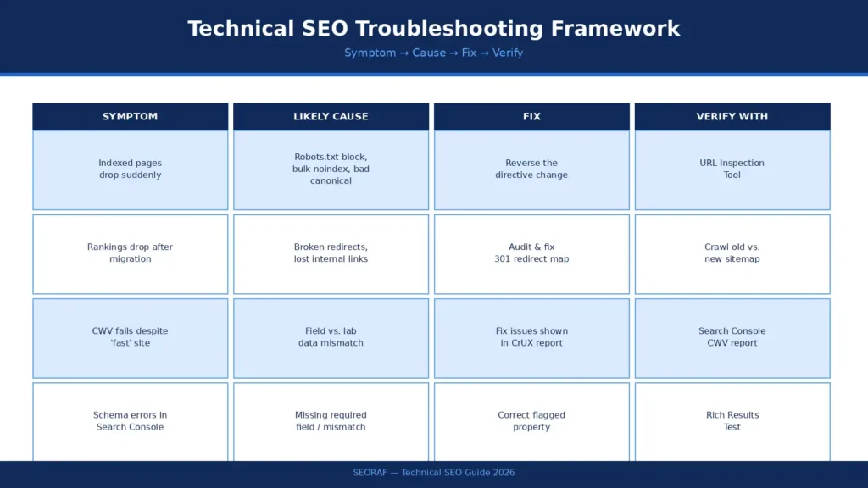The height and width of the screenshot is (488, 868).
Task: Select the LIKELY CAUSE column header
Action: pyautogui.click(x=331, y=117)
